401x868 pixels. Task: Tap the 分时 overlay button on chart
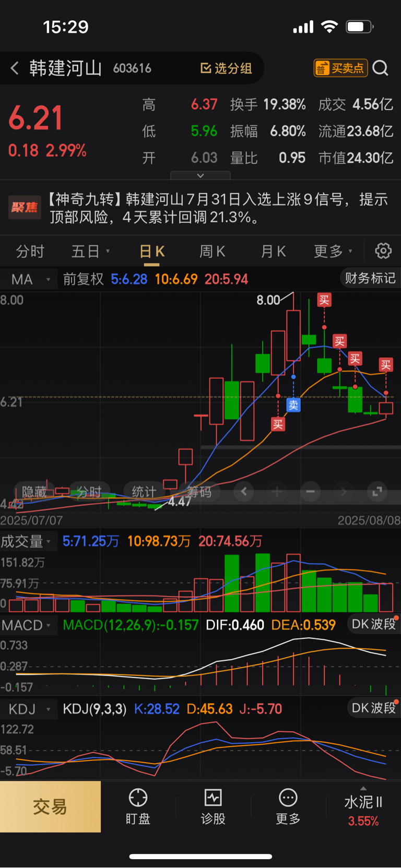pyautogui.click(x=89, y=492)
